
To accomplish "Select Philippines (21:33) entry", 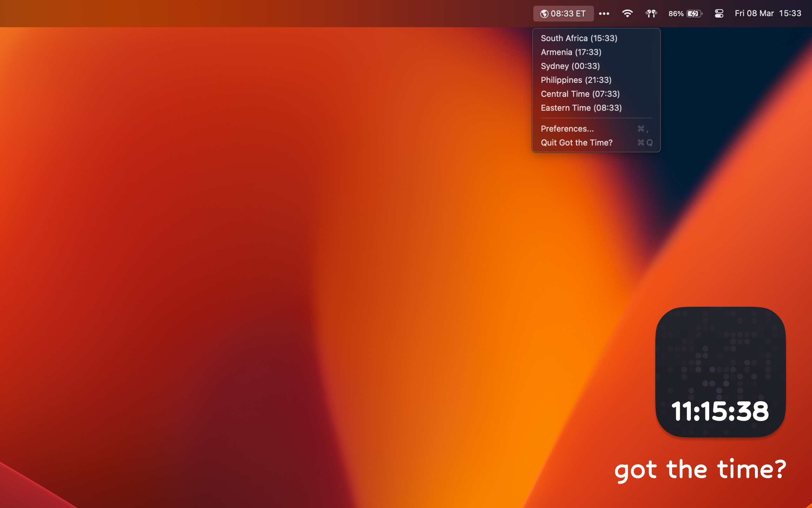I will pyautogui.click(x=596, y=80).
